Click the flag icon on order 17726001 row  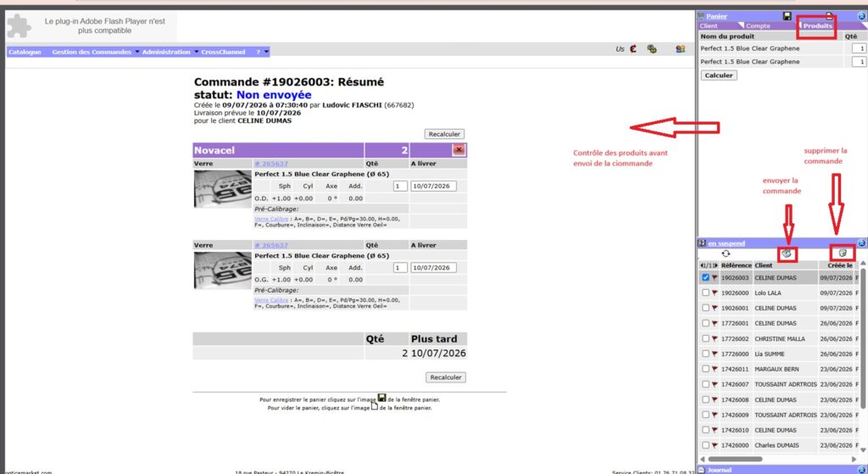(715, 323)
